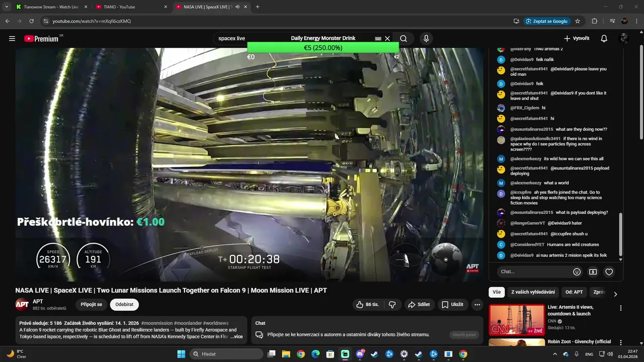Close the Tianowow Stream tab

86,7
